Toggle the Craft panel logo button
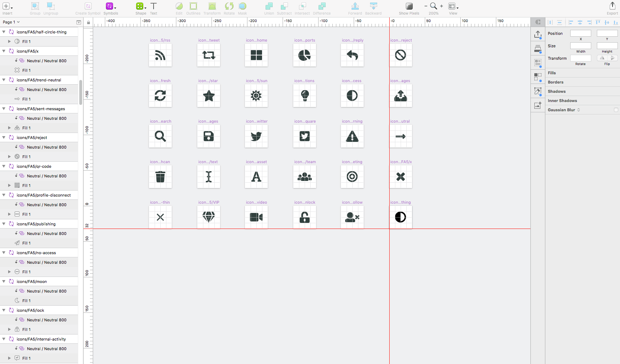This screenshot has width=620, height=364. tap(538, 22)
